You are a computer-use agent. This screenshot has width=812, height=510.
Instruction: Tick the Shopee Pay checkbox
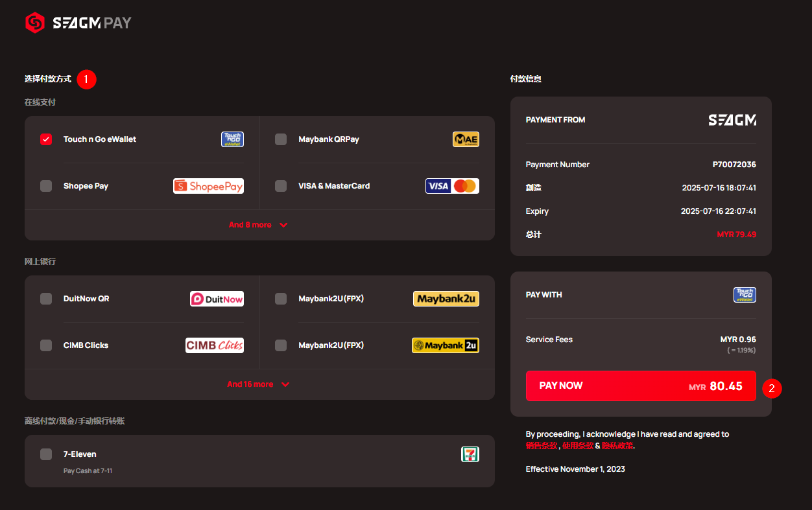coord(46,186)
